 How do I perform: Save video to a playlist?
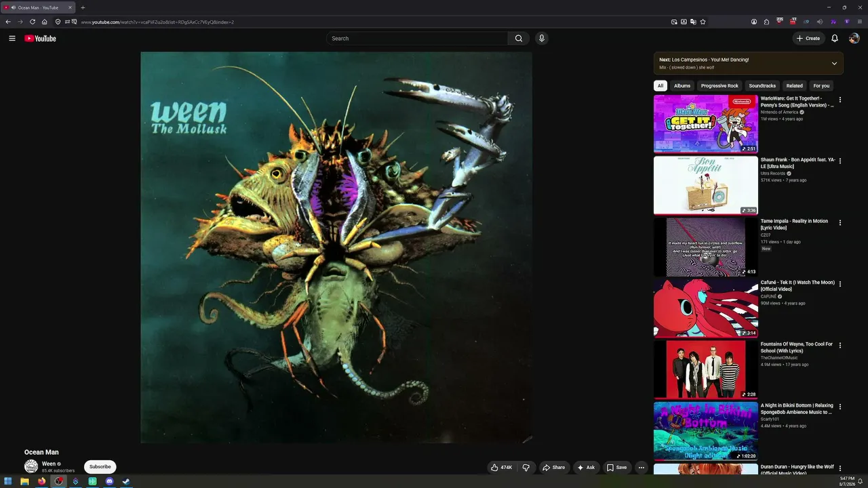(x=616, y=467)
